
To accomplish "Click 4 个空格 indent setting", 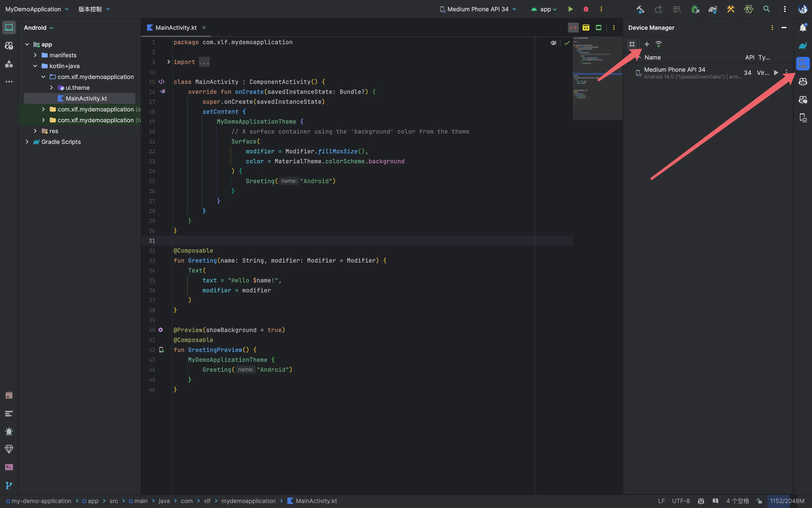I will click(x=737, y=501).
